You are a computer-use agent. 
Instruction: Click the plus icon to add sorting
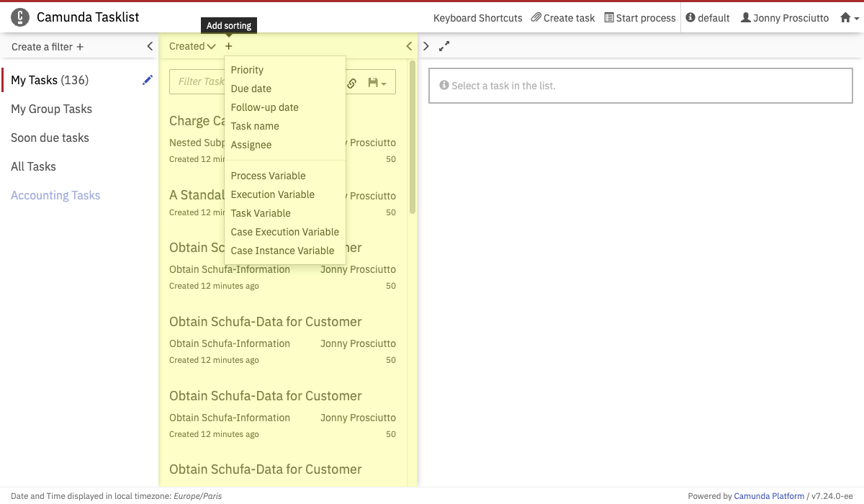point(229,46)
